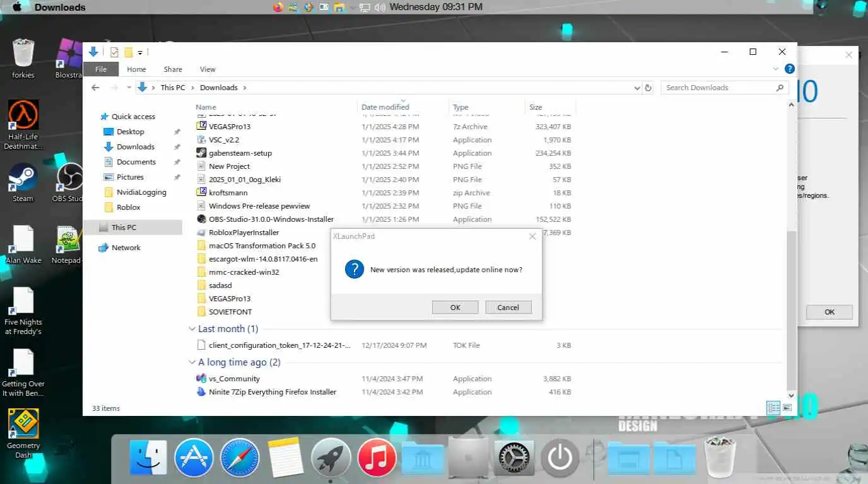Open Launchpad rocket icon in dock
Viewport: 868px width, 484px height.
tap(331, 458)
